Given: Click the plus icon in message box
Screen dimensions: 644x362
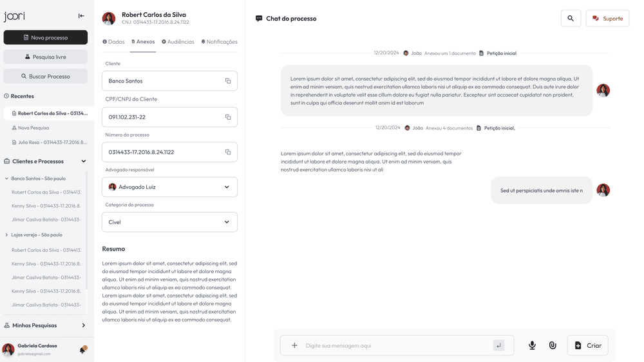Looking at the screenshot, I should click(294, 345).
